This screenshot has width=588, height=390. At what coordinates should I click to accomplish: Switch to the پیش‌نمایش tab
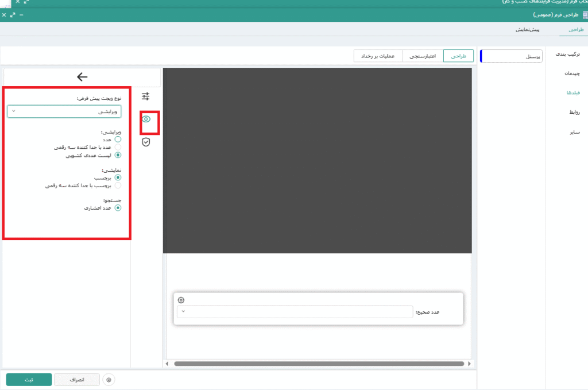pyautogui.click(x=527, y=29)
